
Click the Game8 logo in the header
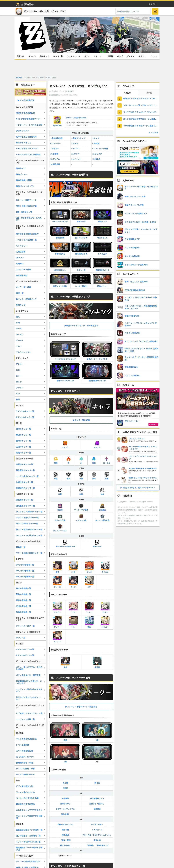tap(25, 4)
